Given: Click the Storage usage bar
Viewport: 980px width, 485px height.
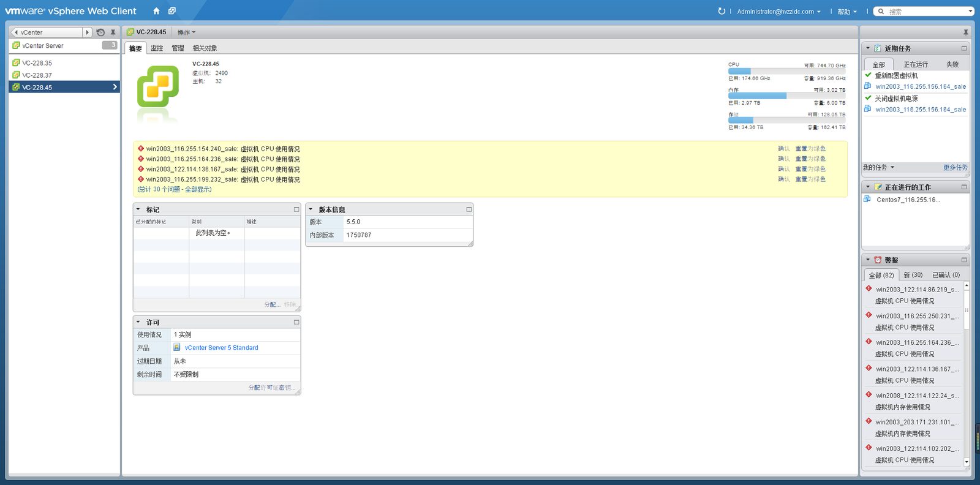Looking at the screenshot, I should 786,121.
